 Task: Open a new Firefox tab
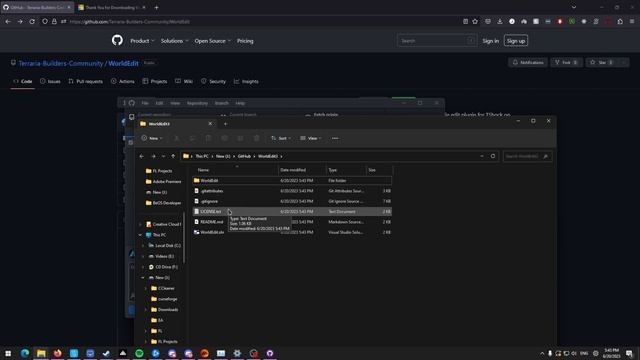tap(156, 7)
